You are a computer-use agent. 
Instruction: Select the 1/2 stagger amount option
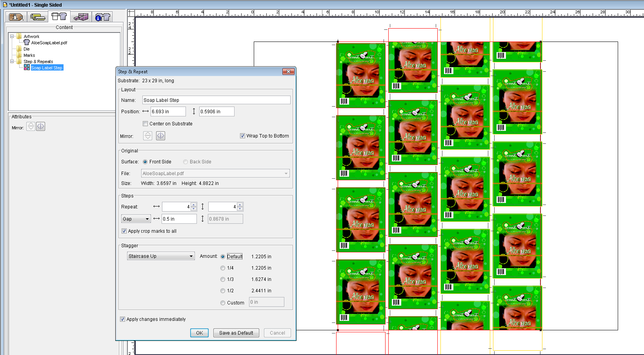223,291
